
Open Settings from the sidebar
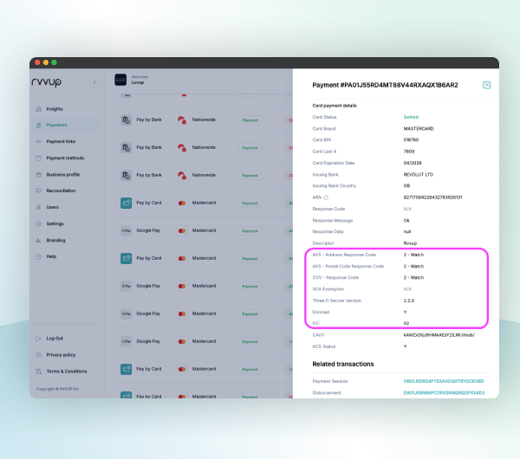(55, 224)
